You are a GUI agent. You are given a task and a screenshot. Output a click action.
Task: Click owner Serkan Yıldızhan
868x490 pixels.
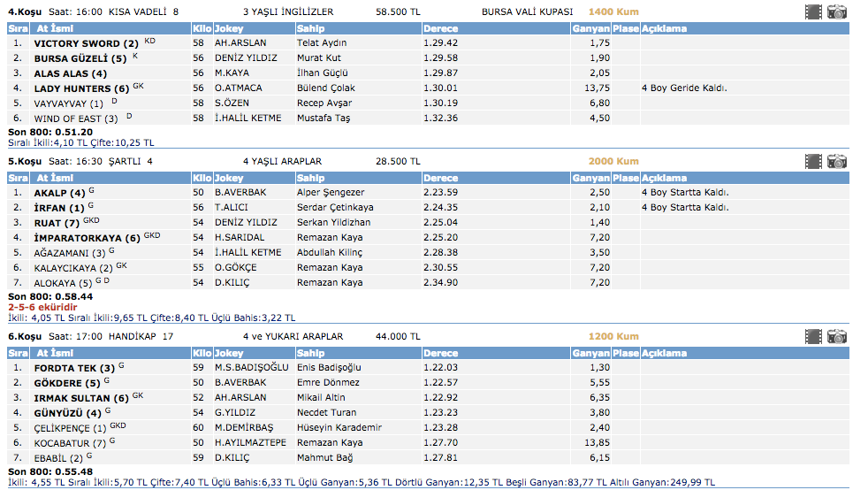click(x=333, y=223)
